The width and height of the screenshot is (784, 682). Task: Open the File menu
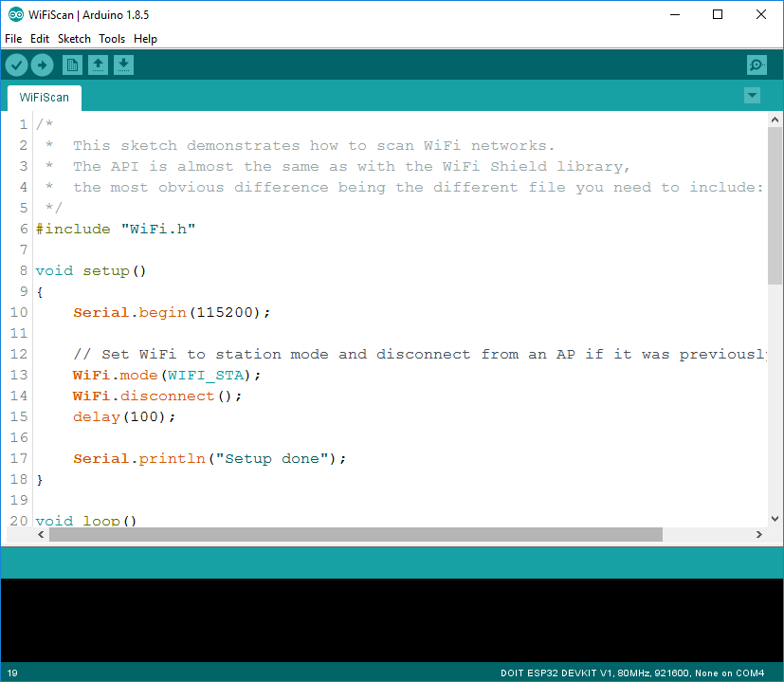(x=13, y=39)
